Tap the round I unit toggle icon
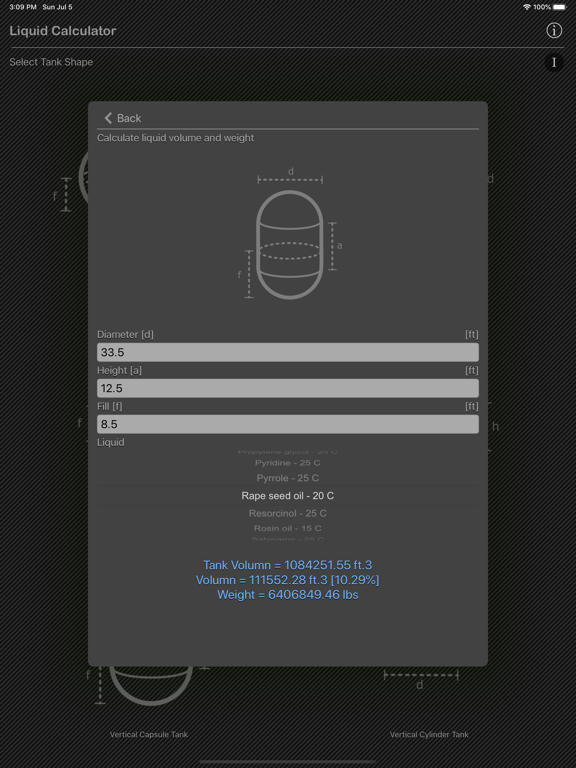The height and width of the screenshot is (768, 576). (554, 62)
